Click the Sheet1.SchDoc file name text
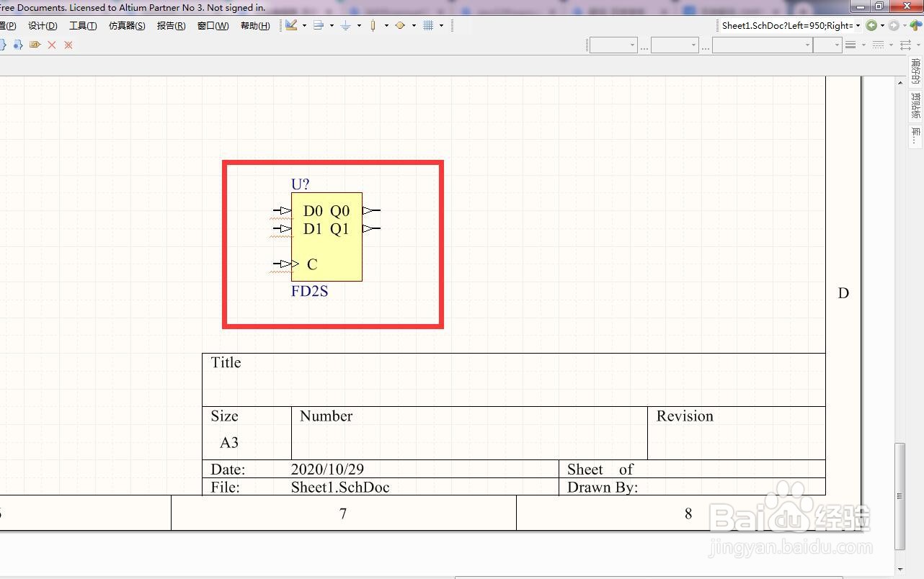Screen dimensions: 924x579 (x=340, y=488)
